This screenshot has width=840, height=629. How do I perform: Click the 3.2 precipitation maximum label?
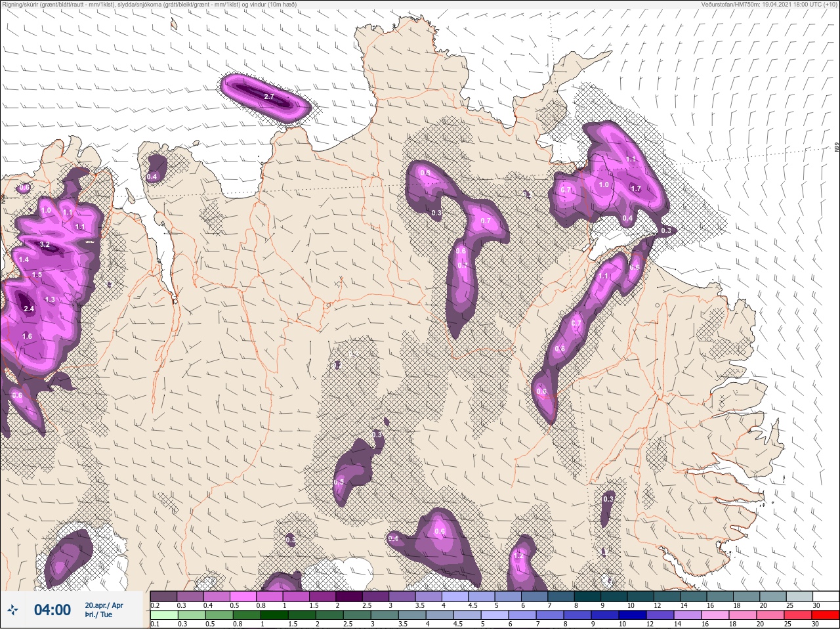click(45, 244)
